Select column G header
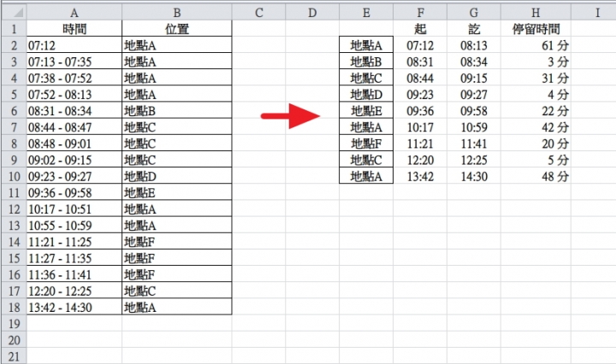This screenshot has width=616, height=364. (x=474, y=12)
